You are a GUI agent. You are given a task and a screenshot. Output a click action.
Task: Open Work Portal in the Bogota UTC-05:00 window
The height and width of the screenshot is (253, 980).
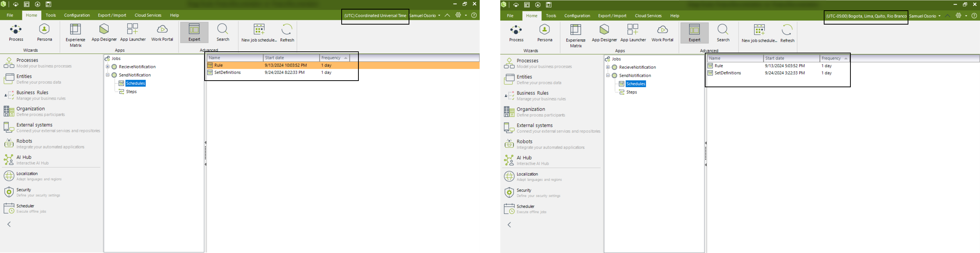tap(662, 33)
